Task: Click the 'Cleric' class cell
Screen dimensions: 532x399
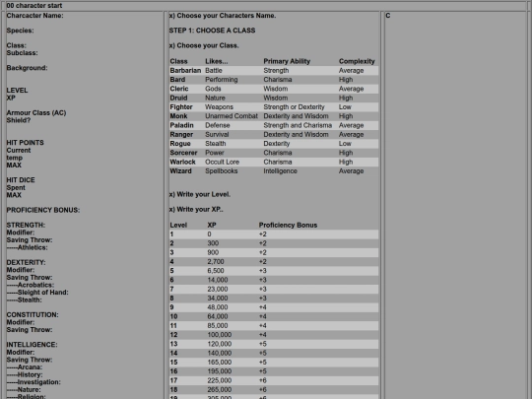Action: (179, 89)
